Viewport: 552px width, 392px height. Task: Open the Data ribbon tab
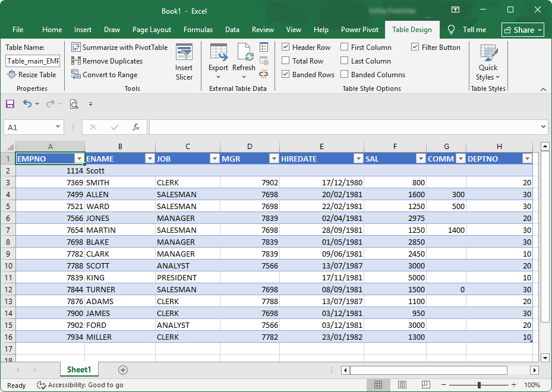pos(232,30)
